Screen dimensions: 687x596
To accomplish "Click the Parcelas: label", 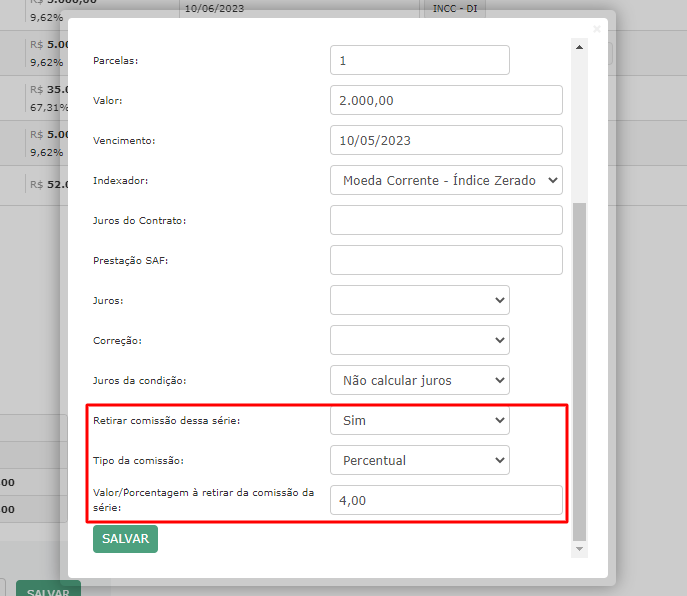I will click(116, 60).
